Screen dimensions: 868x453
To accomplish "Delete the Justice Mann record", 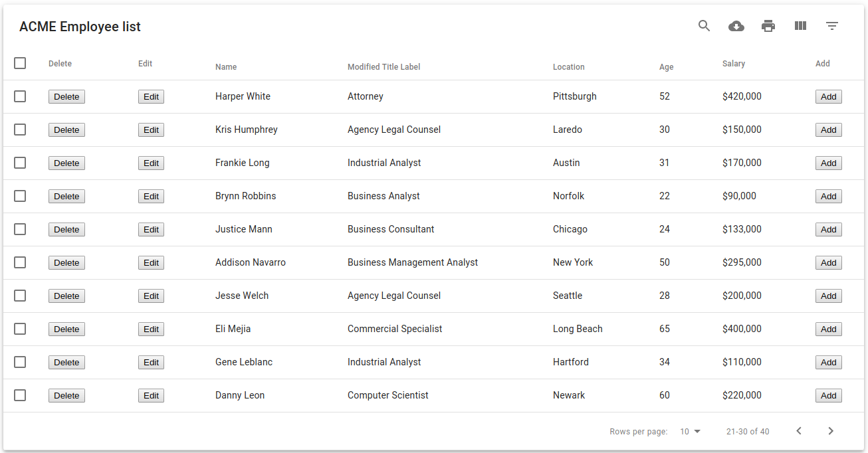I will [66, 229].
